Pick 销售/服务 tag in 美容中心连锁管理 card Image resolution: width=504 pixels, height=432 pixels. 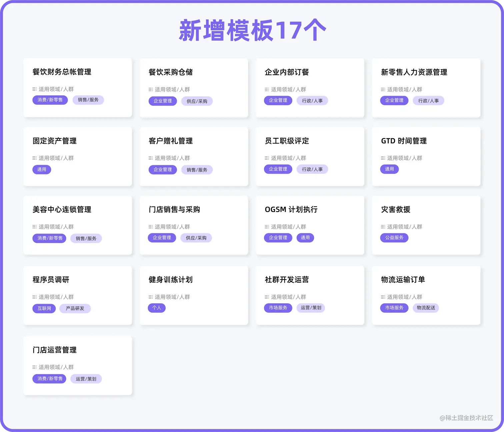click(x=86, y=239)
